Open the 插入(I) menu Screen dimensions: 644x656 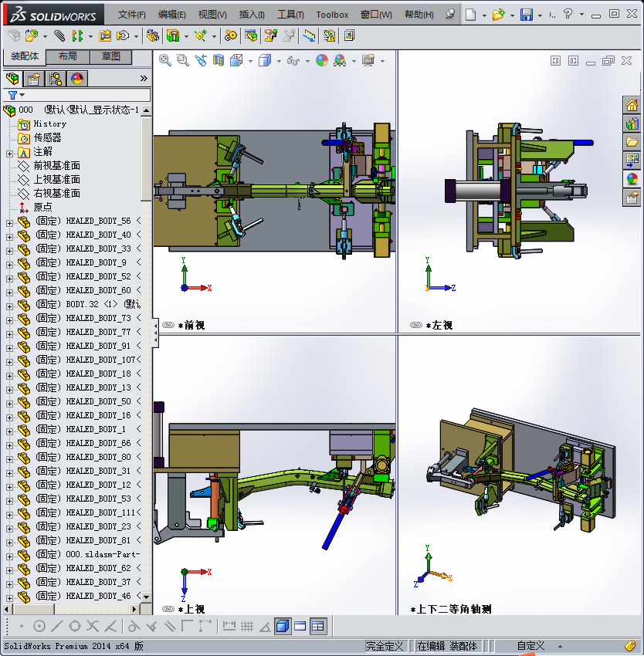coord(252,15)
